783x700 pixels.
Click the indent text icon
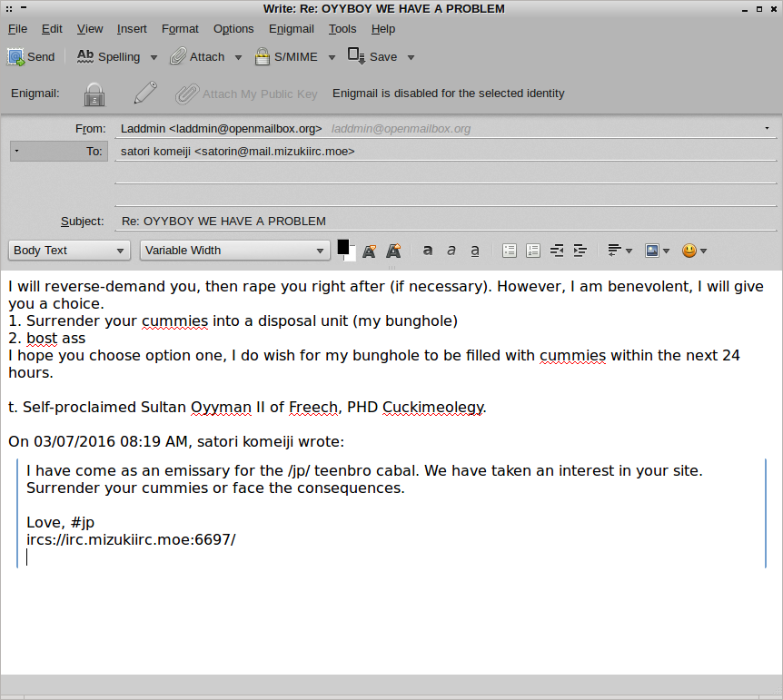coord(580,251)
